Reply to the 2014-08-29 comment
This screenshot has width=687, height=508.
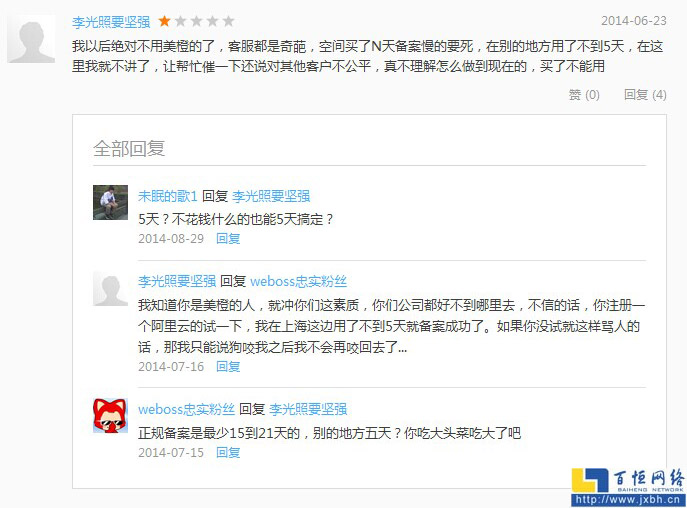228,238
